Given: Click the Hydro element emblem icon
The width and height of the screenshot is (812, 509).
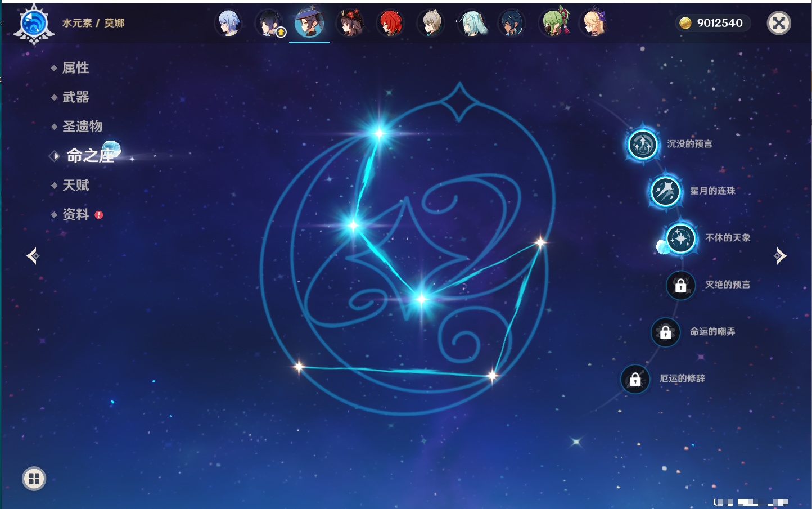Looking at the screenshot, I should point(34,24).
